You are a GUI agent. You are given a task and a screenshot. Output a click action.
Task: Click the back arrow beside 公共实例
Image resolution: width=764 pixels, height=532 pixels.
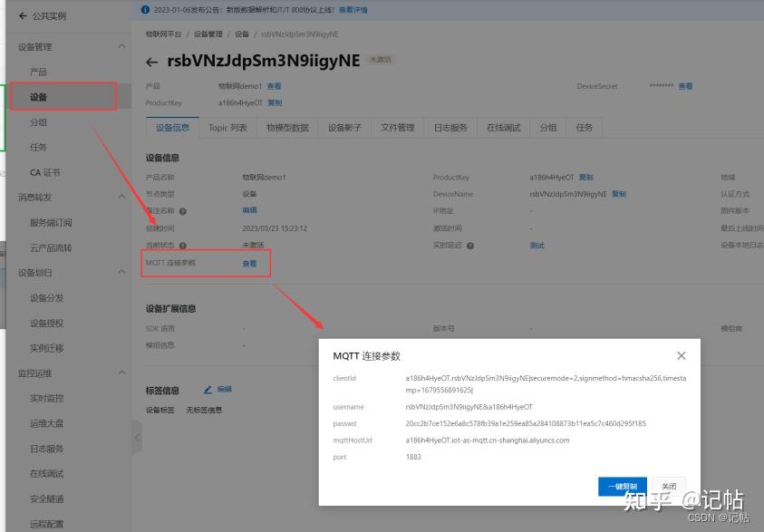23,15
